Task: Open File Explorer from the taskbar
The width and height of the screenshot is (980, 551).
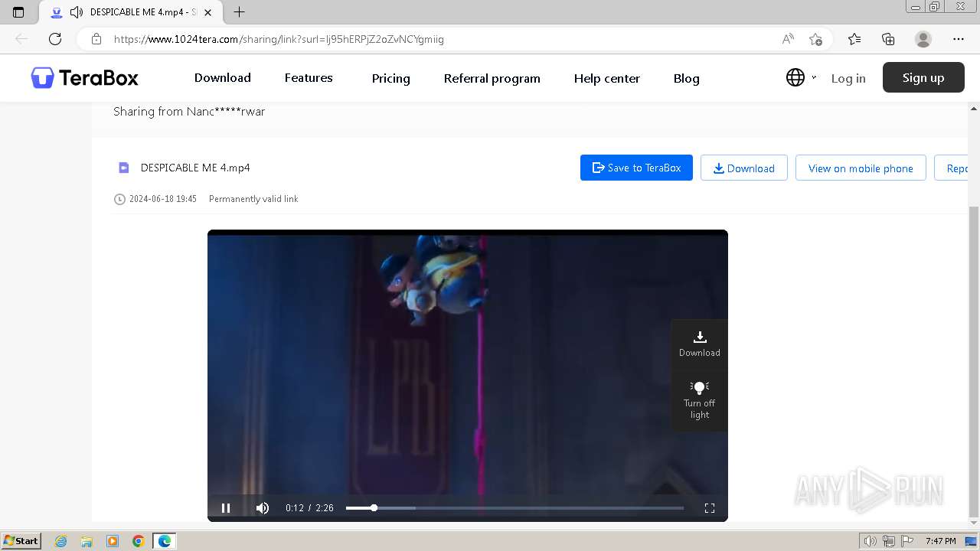Action: pos(87,541)
